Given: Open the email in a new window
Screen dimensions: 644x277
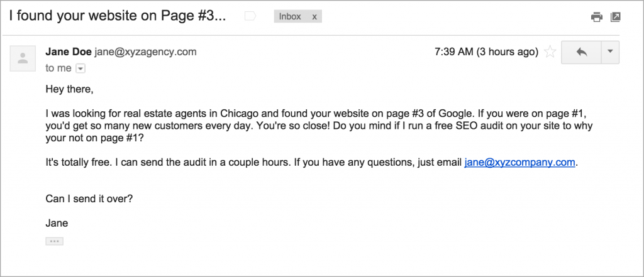Looking at the screenshot, I should click(616, 18).
